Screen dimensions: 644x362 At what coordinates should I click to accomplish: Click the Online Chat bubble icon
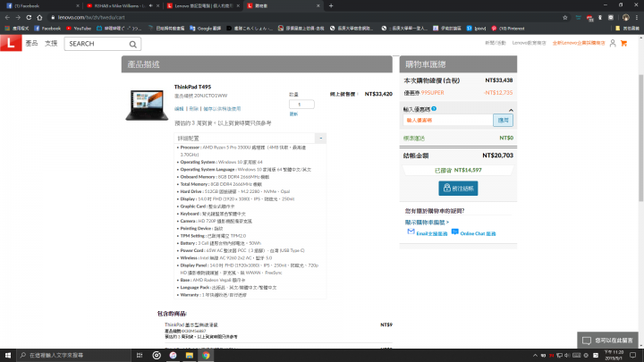click(454, 232)
